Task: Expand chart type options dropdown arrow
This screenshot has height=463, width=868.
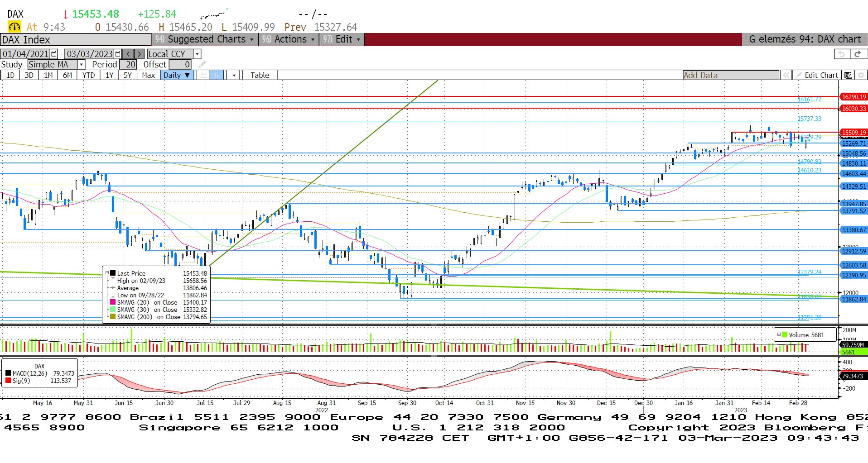Action: click(234, 75)
